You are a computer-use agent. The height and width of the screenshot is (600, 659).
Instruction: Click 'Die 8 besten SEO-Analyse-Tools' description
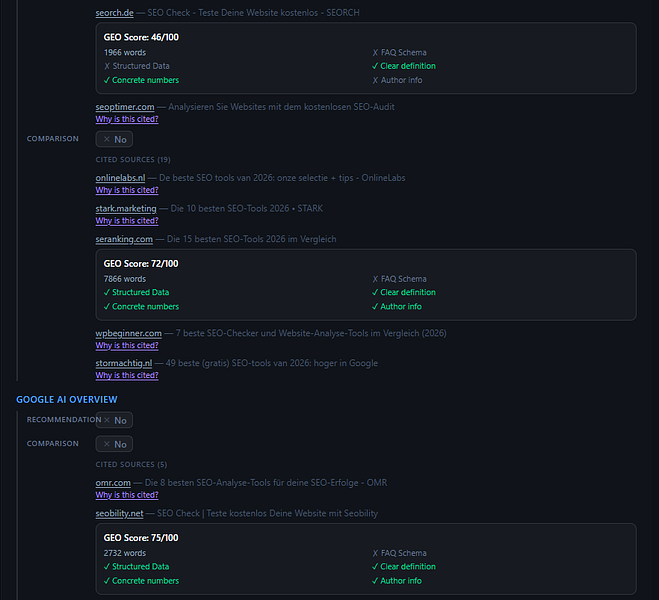[266, 483]
